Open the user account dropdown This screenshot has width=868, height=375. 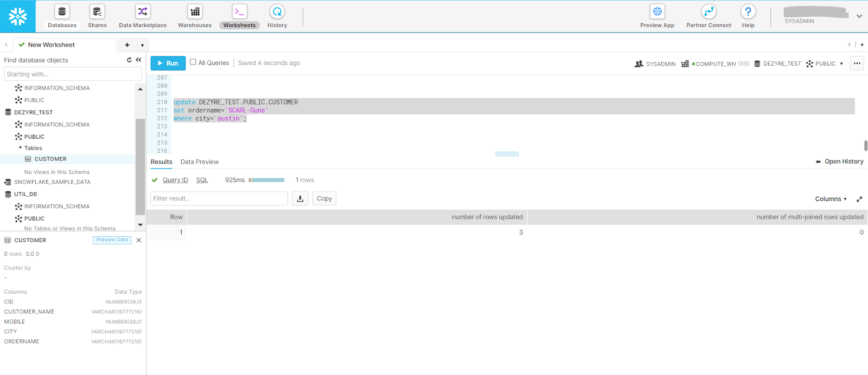(x=859, y=16)
